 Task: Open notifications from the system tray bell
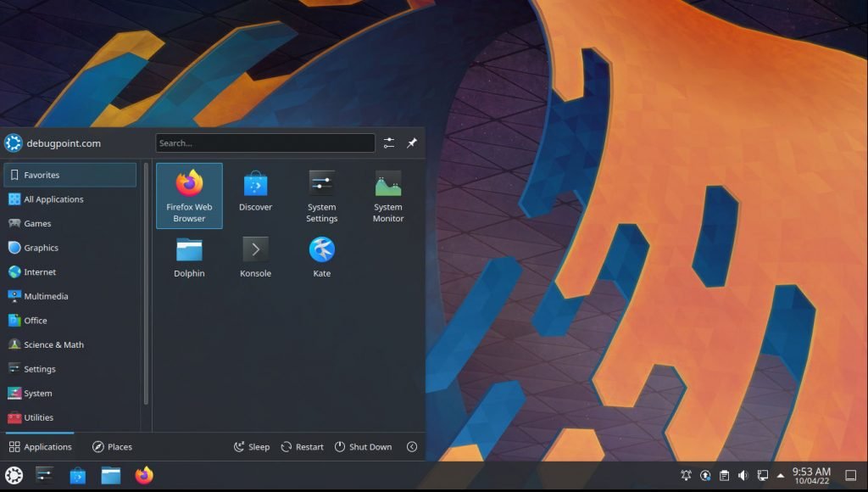(687, 476)
